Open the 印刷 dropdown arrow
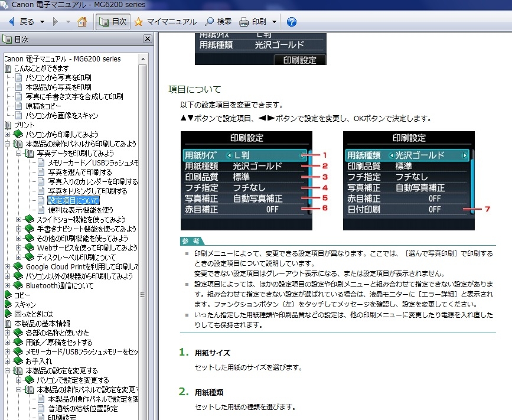The width and height of the screenshot is (512, 420). [275, 22]
